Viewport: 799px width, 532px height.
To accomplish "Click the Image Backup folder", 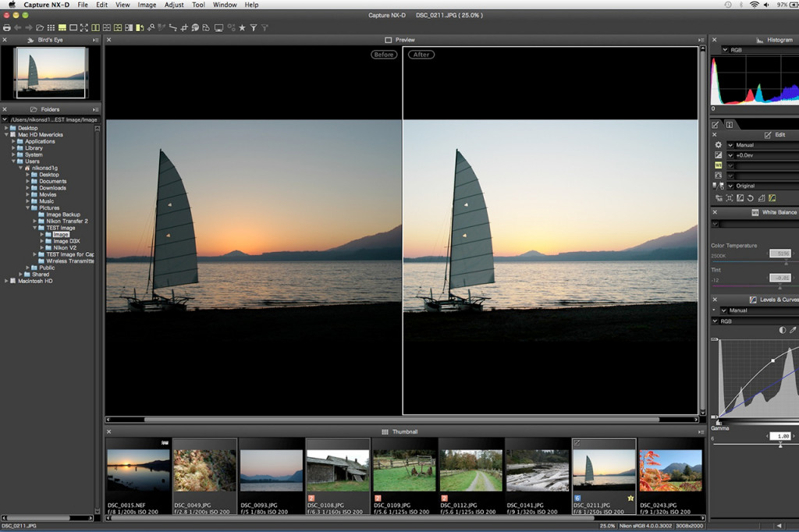I will point(62,215).
